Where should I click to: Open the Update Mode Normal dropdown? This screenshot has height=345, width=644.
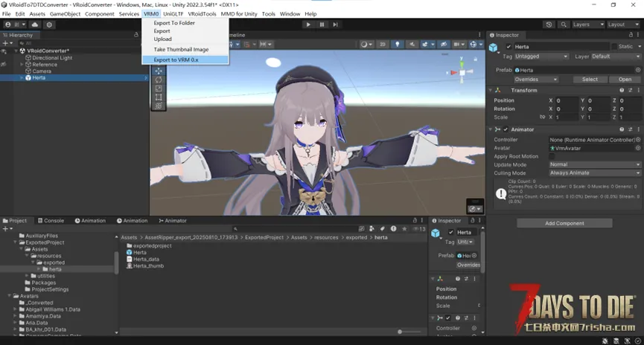tap(595, 164)
